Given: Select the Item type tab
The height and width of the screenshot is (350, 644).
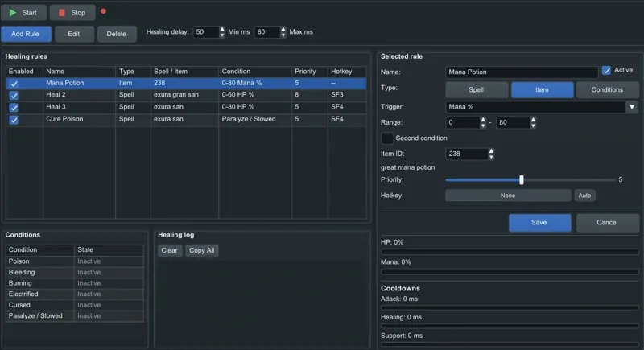Looking at the screenshot, I should tap(542, 90).
